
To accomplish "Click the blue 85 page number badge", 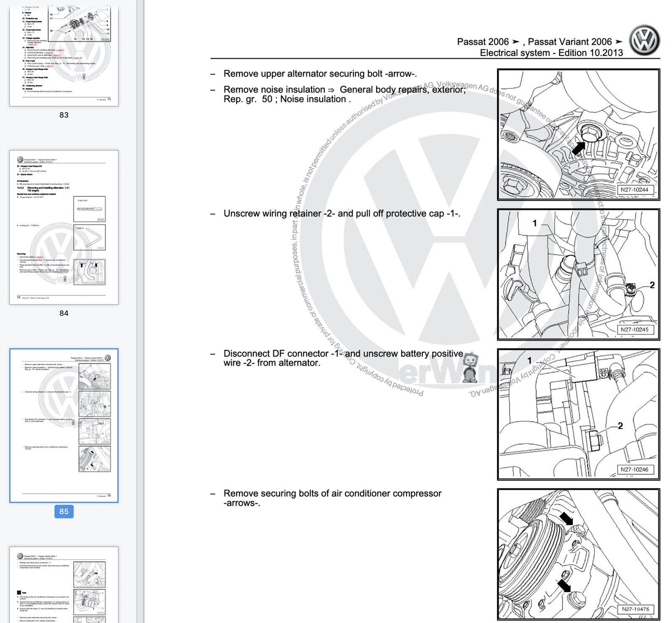I will click(x=64, y=511).
